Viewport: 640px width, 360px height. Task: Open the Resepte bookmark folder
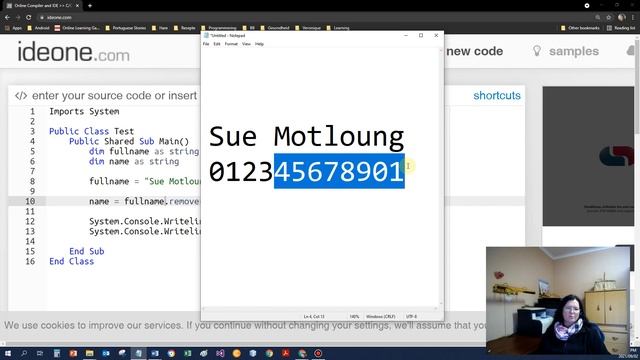184,28
